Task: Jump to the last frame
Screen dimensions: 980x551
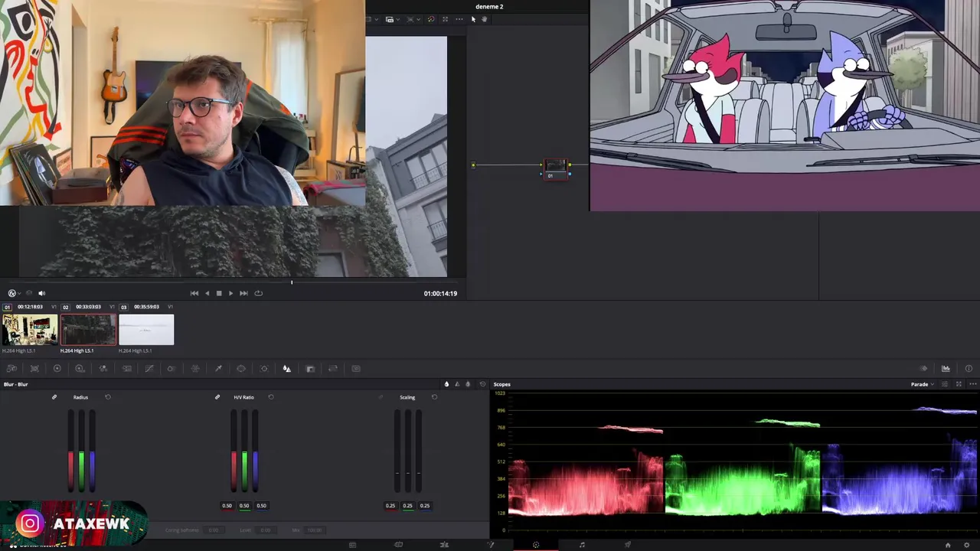Action: coord(243,293)
